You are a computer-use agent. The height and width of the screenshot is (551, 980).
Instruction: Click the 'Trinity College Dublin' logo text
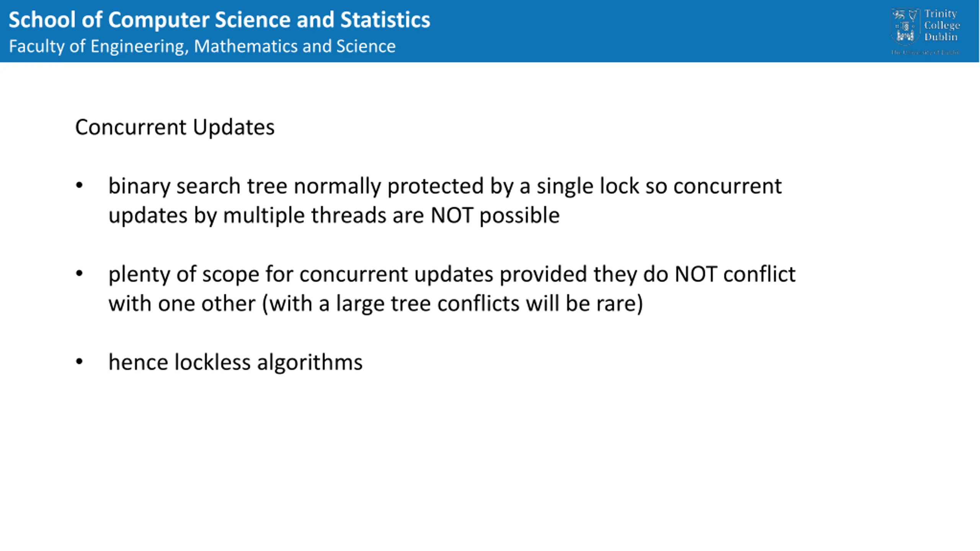[941, 25]
